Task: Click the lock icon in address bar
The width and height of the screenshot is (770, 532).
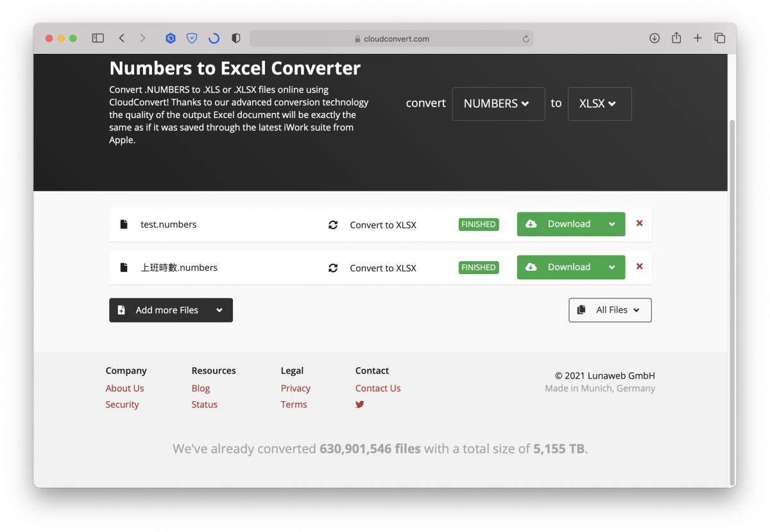Action: coord(358,39)
